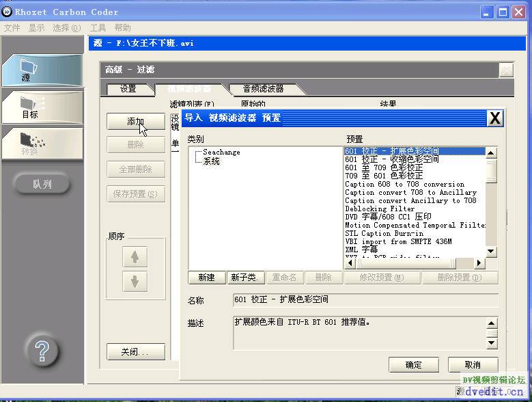Click the Rhozet Carbon Coder title icon
532x402 pixels.
[7, 12]
